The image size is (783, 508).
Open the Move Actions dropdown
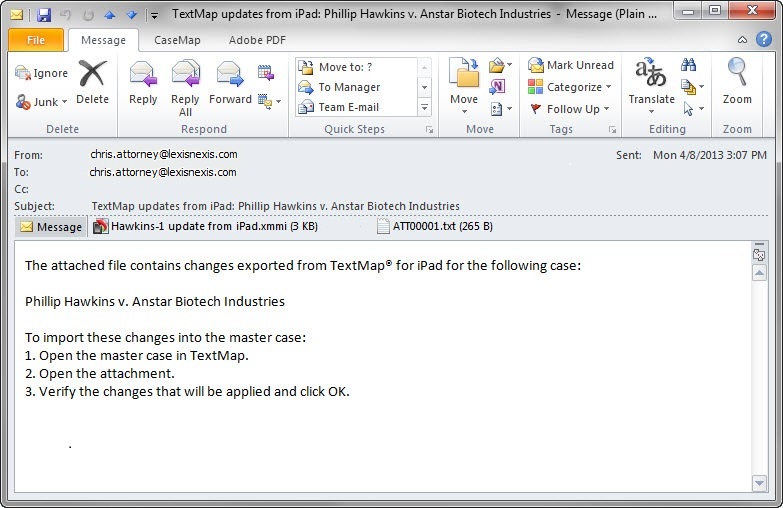pos(501,108)
